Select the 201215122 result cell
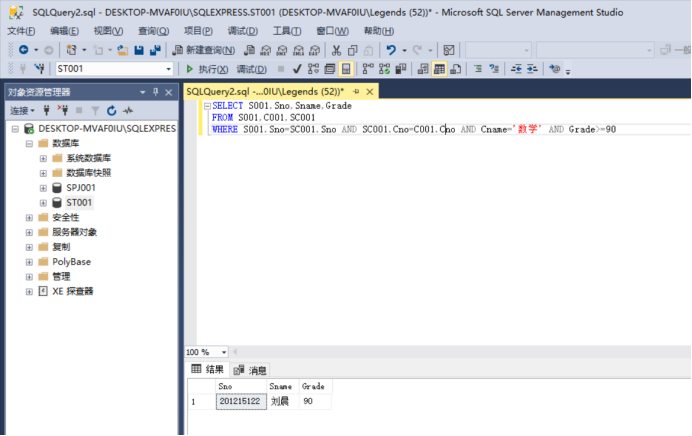 click(x=241, y=402)
